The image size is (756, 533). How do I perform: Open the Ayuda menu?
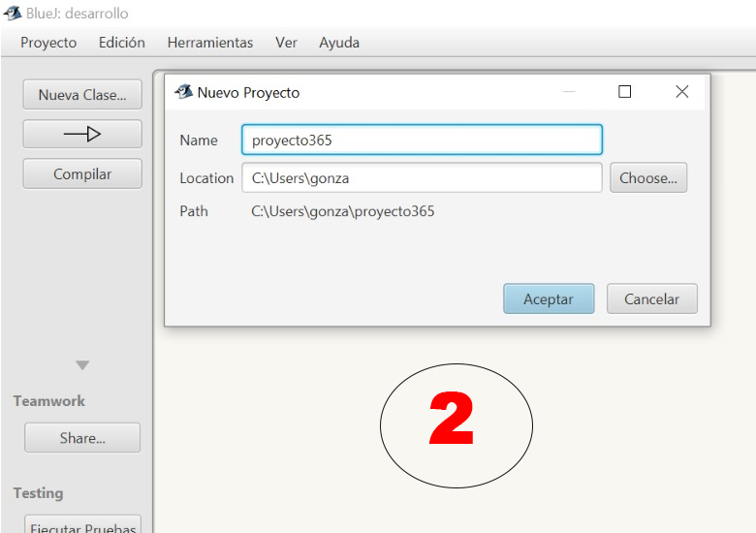tap(339, 43)
